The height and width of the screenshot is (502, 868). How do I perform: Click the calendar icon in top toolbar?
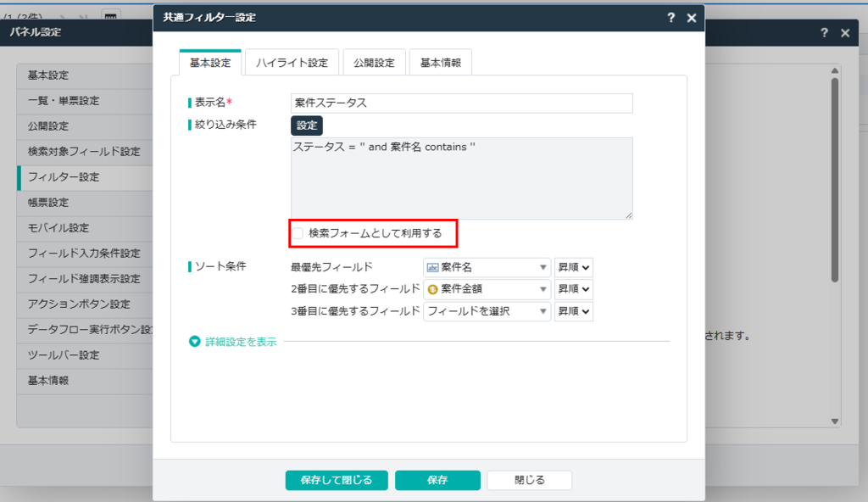click(x=110, y=14)
